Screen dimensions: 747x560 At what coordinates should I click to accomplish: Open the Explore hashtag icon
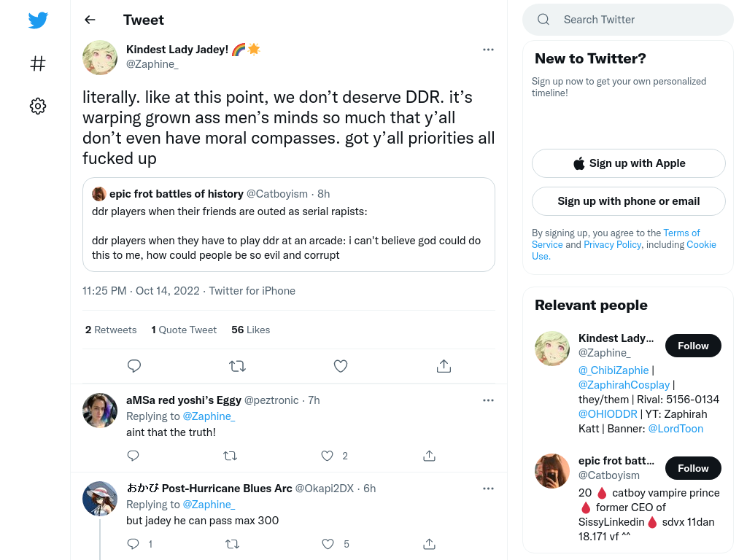coord(38,63)
